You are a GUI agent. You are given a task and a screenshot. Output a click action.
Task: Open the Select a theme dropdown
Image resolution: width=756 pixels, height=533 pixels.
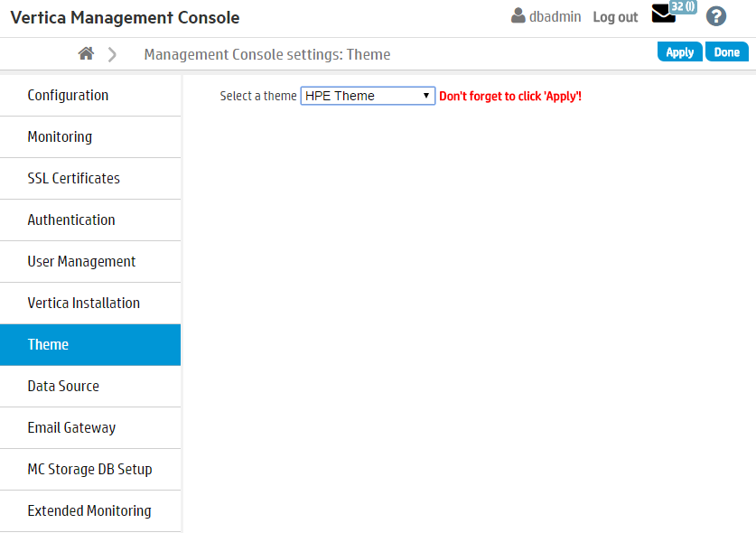pyautogui.click(x=368, y=96)
